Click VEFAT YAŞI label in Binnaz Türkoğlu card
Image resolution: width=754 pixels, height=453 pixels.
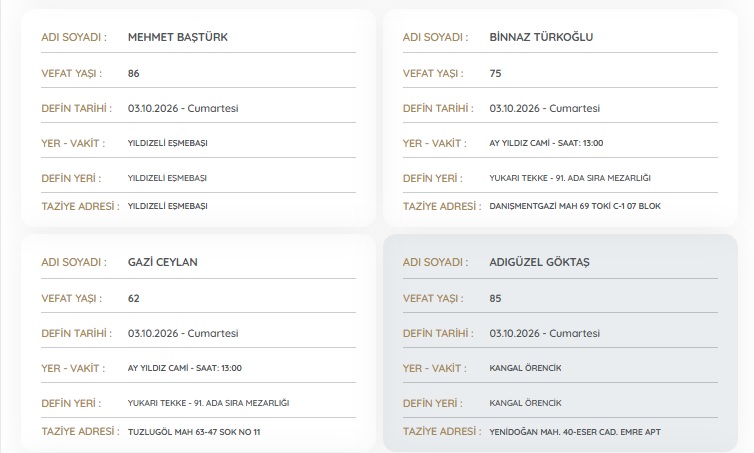(433, 74)
